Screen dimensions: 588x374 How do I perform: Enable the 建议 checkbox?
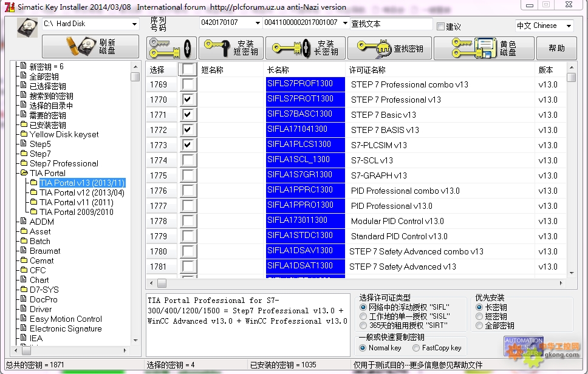(441, 26)
